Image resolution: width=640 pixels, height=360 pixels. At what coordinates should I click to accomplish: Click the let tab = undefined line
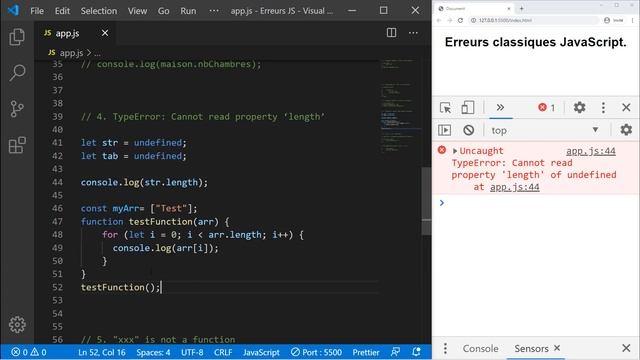point(133,156)
